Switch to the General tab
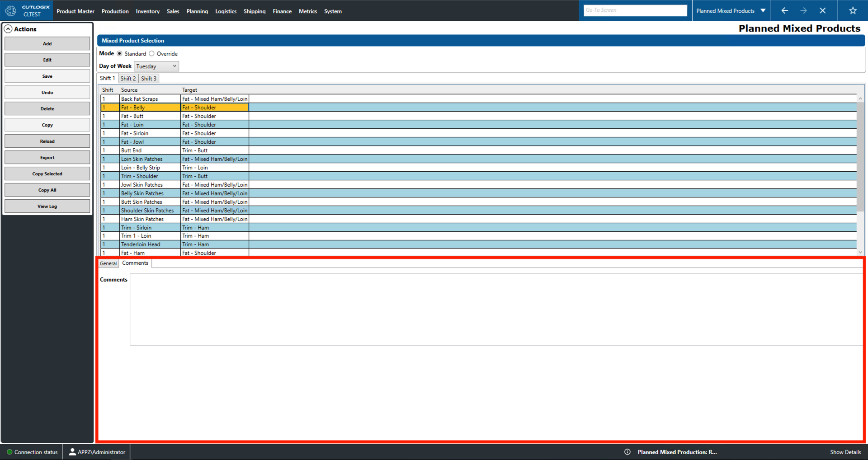Viewport: 868px width, 460px height. pyautogui.click(x=108, y=263)
